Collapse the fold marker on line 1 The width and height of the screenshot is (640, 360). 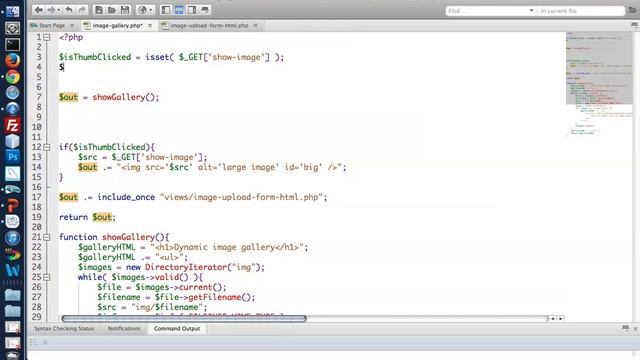[x=47, y=37]
